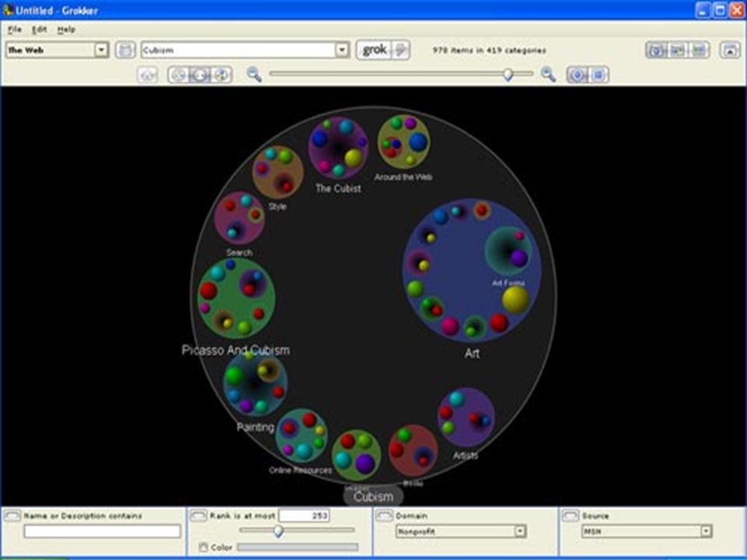
Task: Click the status text showing items in categories
Action: pos(489,50)
